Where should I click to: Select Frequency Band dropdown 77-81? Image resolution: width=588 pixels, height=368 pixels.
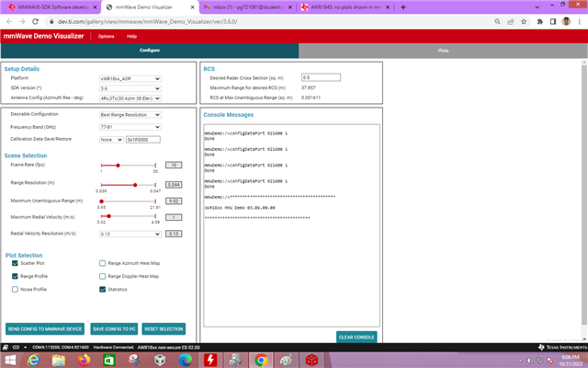tap(130, 127)
